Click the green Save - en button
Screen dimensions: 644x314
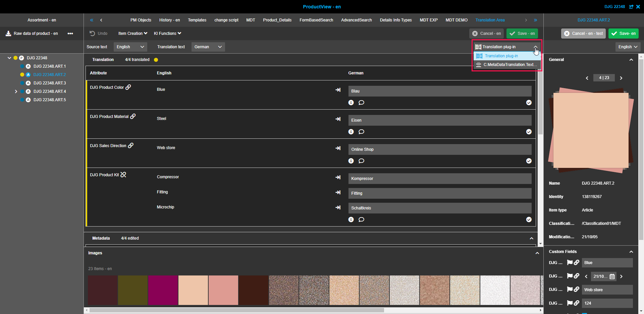coord(522,34)
